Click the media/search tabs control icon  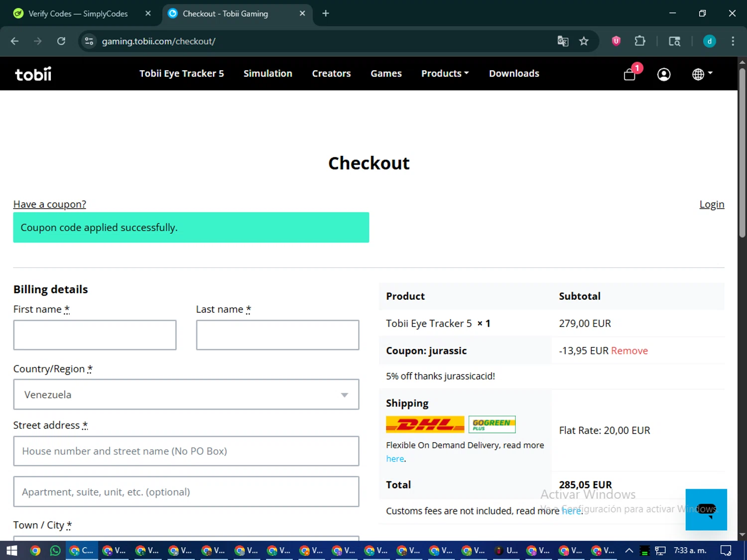674,41
